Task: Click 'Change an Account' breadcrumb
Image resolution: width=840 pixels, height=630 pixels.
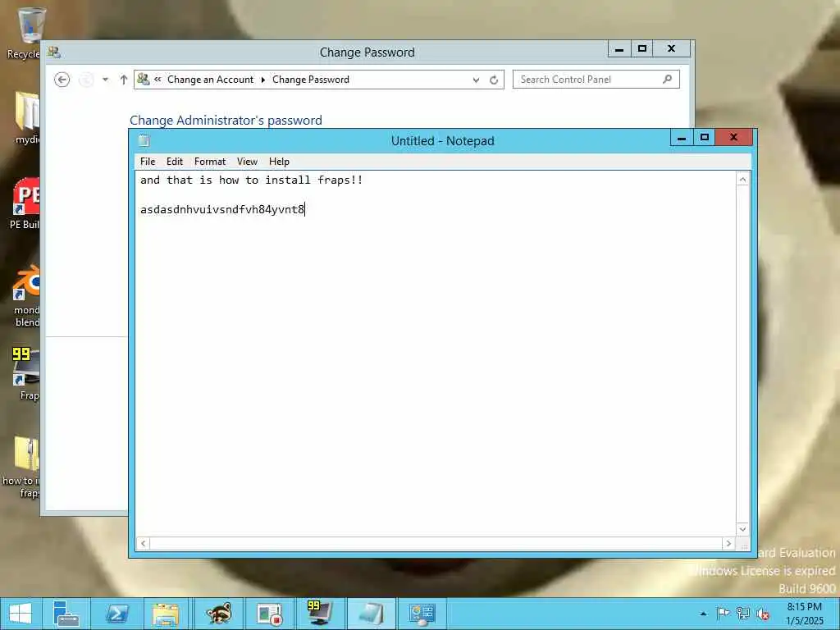Action: pyautogui.click(x=210, y=80)
